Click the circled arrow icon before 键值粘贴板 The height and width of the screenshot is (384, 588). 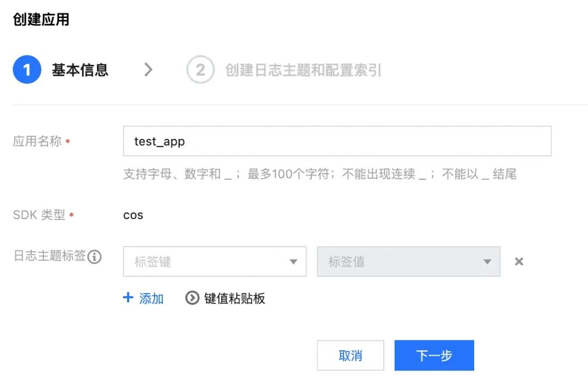coord(192,298)
